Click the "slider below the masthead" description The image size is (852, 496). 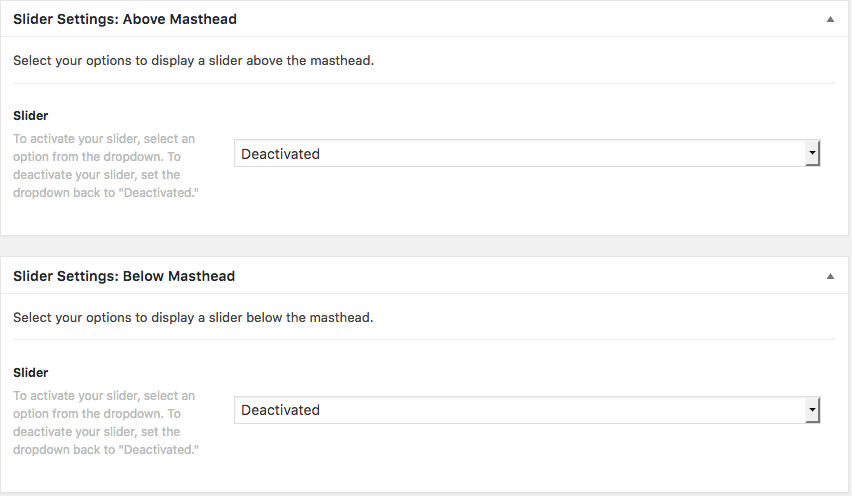click(x=193, y=318)
